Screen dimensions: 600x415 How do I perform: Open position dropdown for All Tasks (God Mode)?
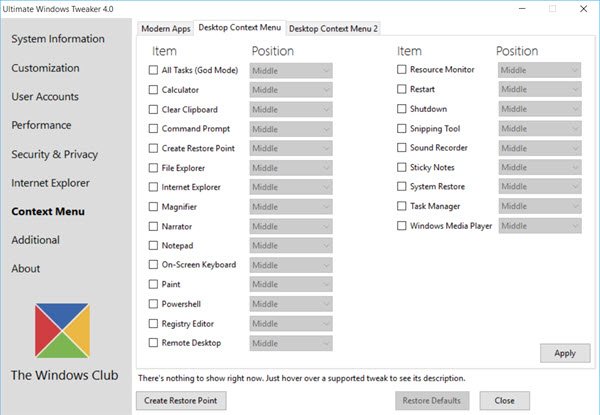click(x=291, y=71)
